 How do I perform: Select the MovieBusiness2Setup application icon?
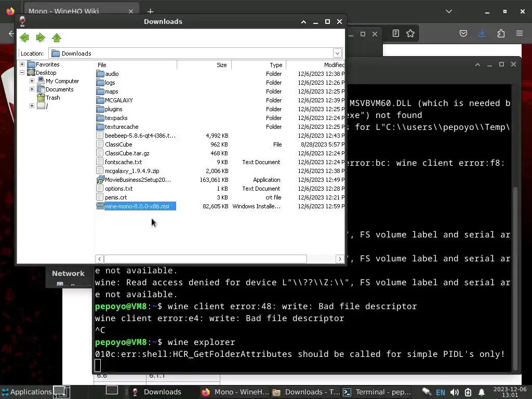click(100, 179)
